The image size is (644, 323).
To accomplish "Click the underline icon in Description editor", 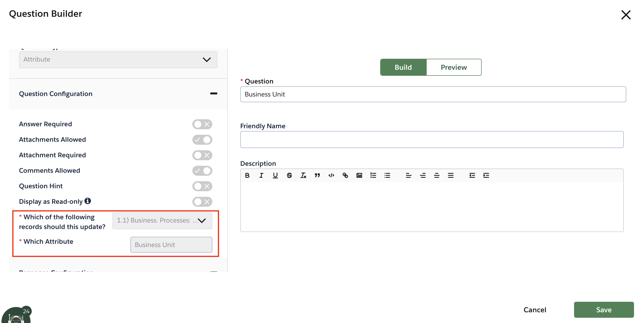I will pyautogui.click(x=275, y=175).
